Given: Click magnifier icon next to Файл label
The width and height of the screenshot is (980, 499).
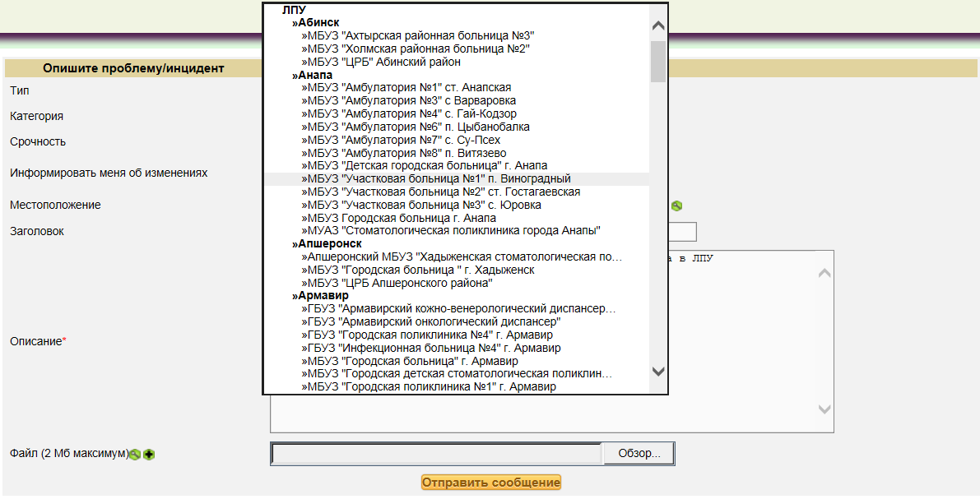Looking at the screenshot, I should (x=136, y=455).
